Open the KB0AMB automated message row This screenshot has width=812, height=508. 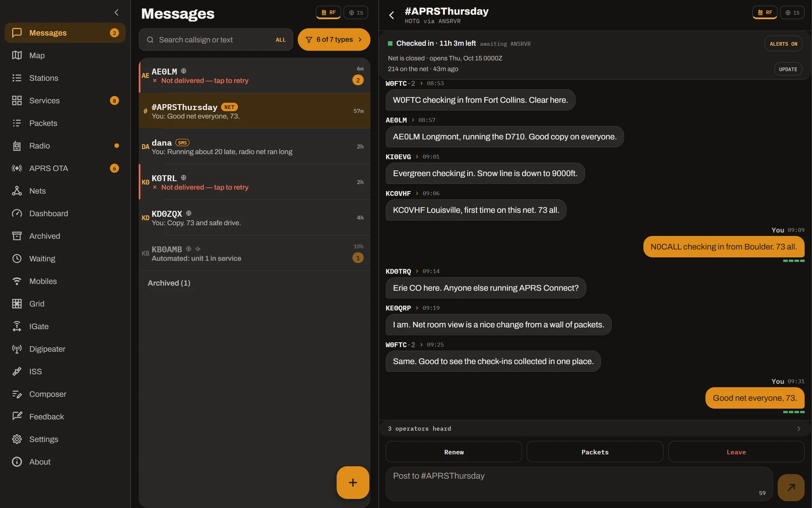click(x=255, y=253)
